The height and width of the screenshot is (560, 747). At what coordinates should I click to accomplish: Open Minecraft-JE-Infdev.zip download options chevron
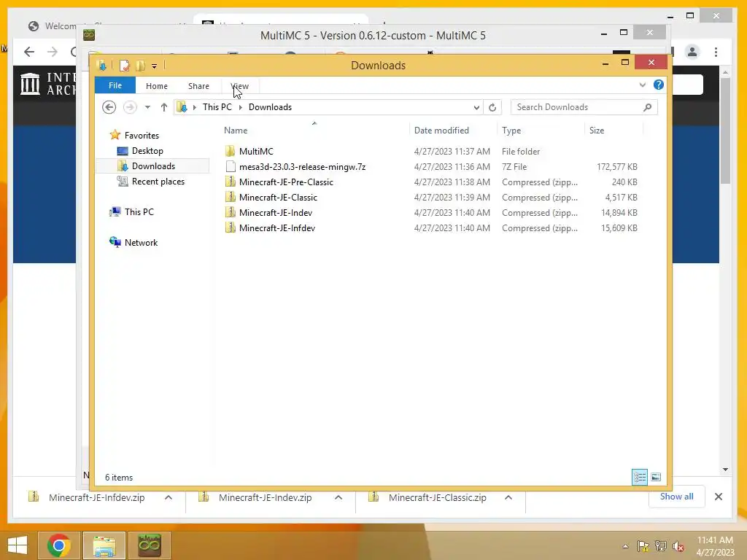169,497
